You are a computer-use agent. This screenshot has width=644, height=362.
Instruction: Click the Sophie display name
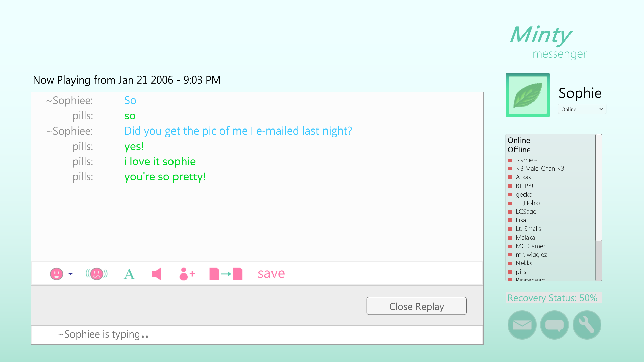580,93
